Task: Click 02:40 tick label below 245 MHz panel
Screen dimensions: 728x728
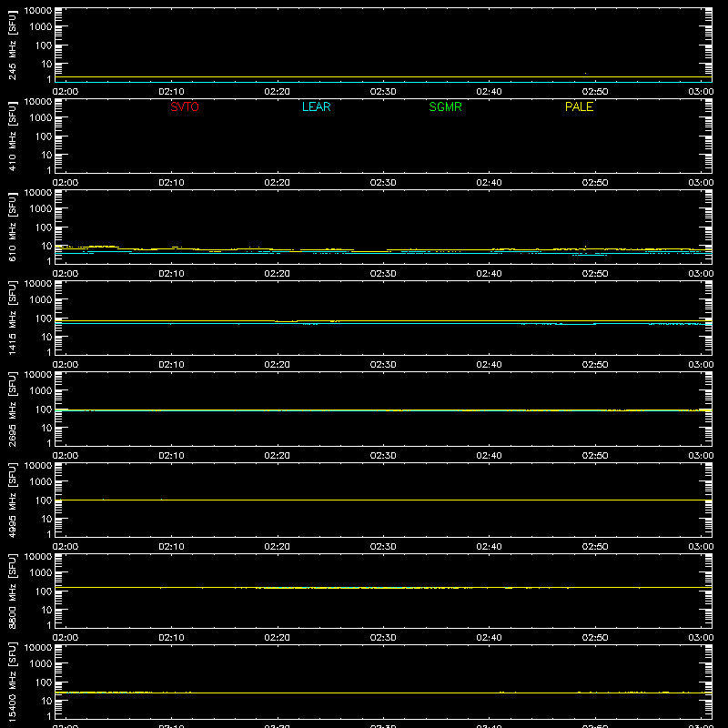Action: [489, 92]
